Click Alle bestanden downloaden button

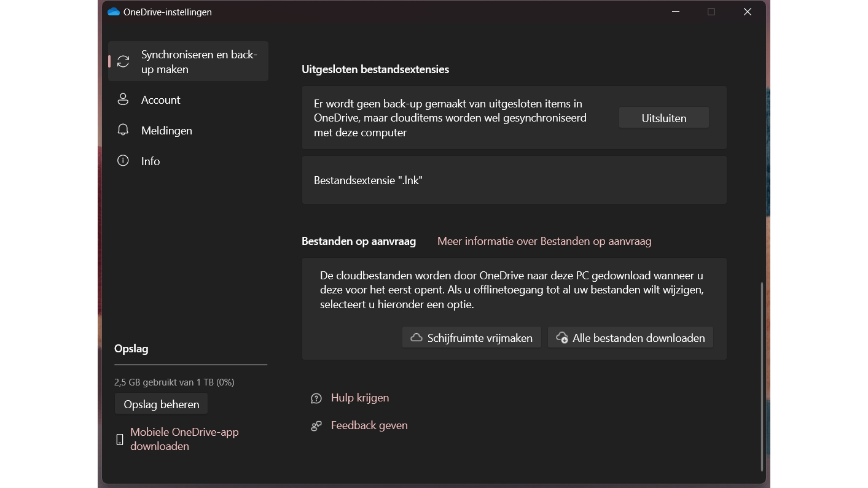pos(630,338)
